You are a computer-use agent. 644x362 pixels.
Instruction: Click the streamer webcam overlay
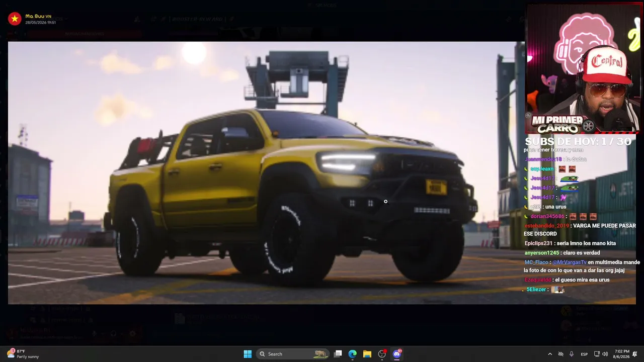pyautogui.click(x=583, y=69)
